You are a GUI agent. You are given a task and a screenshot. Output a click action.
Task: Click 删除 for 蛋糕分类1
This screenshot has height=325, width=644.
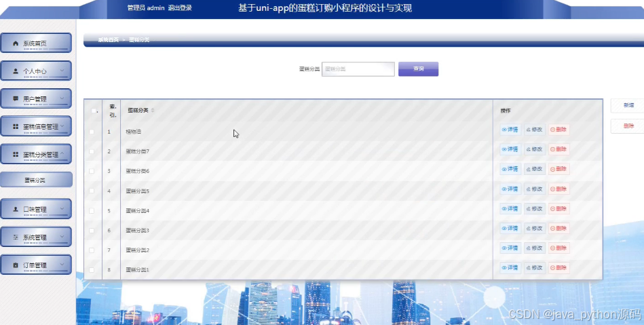(559, 268)
